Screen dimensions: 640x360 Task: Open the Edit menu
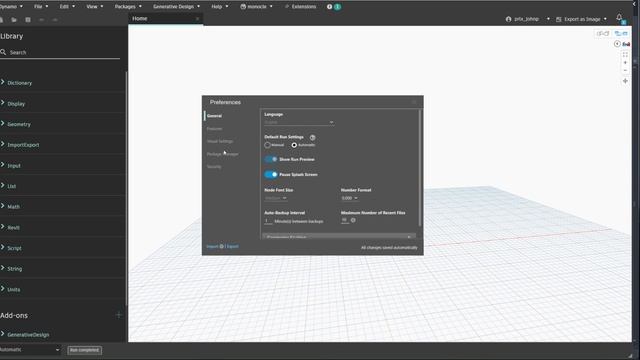click(67, 7)
